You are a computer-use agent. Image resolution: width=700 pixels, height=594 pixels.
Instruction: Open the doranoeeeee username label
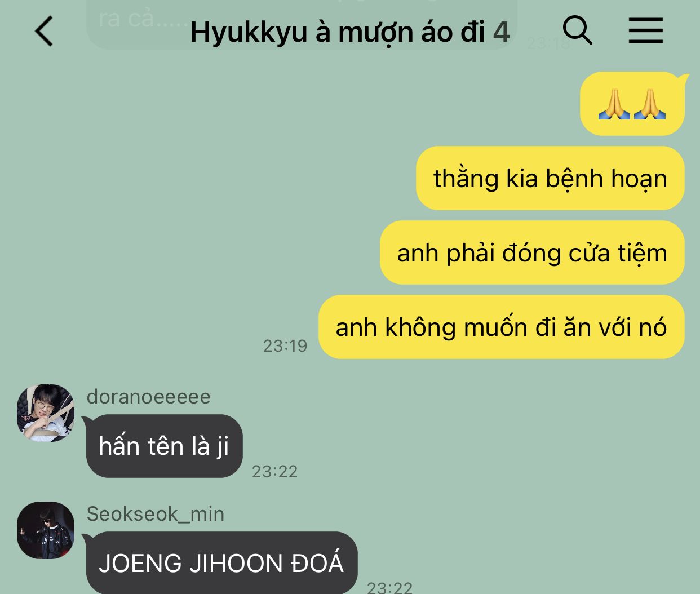pos(149,397)
